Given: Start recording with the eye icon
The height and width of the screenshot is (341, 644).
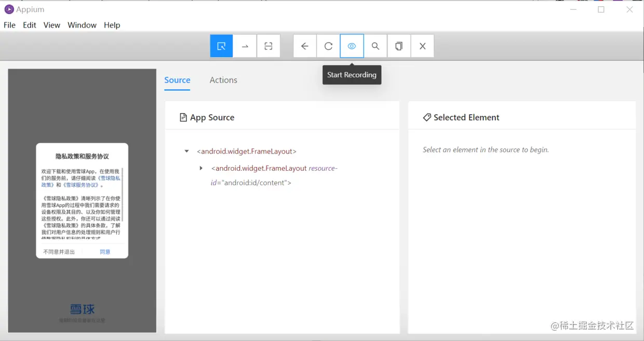Looking at the screenshot, I should [352, 46].
